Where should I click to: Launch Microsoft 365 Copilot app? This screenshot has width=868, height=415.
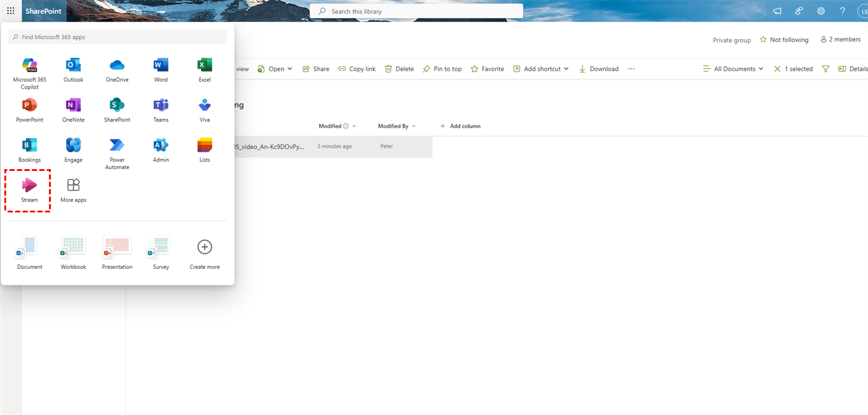click(30, 73)
